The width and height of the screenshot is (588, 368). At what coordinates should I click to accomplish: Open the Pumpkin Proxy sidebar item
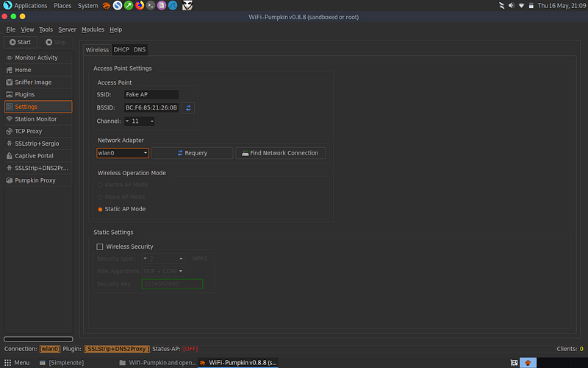pos(38,180)
